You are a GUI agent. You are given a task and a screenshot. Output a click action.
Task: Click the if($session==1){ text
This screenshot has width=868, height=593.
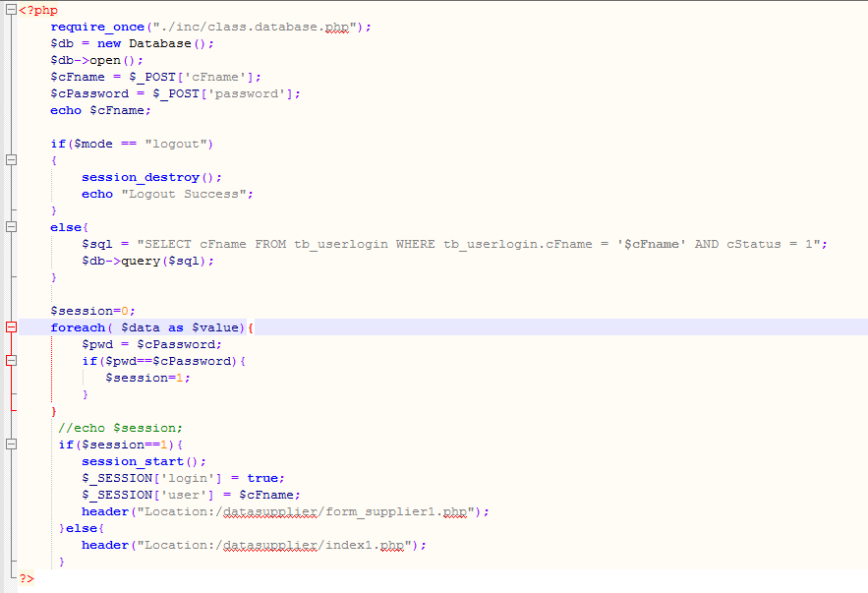click(x=121, y=445)
